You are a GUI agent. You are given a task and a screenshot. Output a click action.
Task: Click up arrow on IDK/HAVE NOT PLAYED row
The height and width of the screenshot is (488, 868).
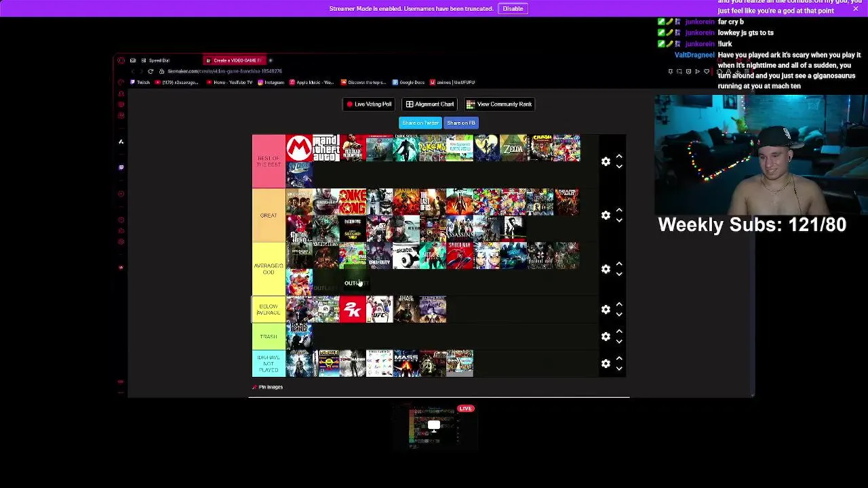[x=619, y=359]
